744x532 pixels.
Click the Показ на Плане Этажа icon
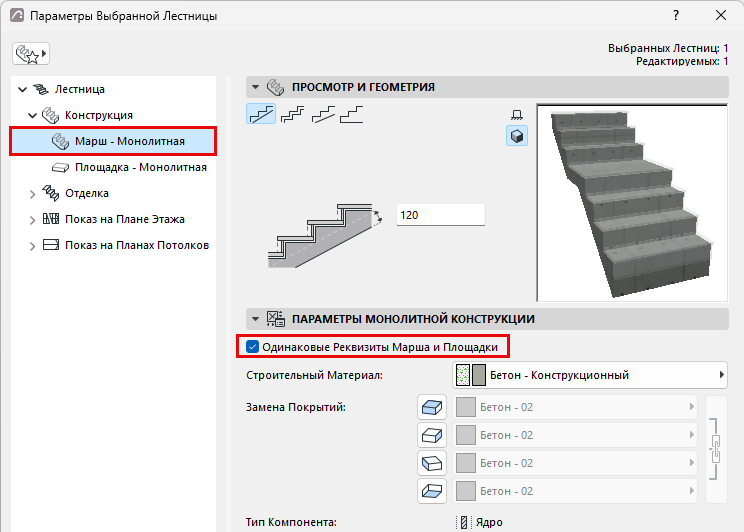pos(51,219)
